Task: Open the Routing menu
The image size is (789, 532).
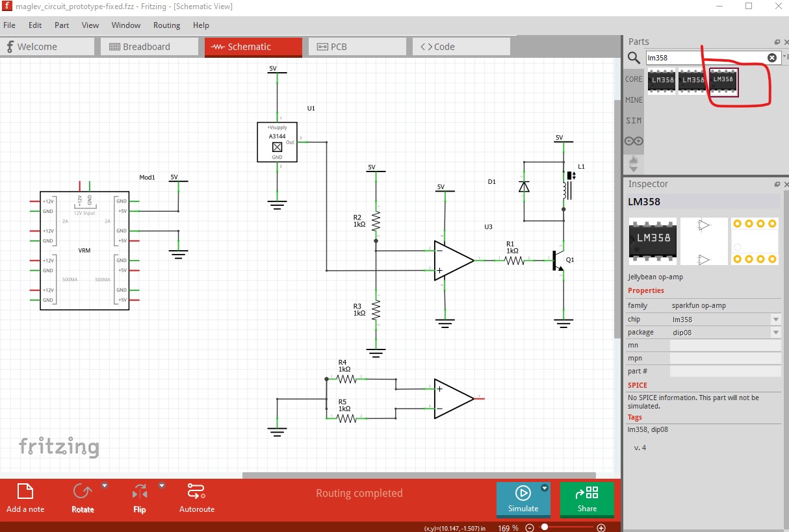Action: coord(166,25)
